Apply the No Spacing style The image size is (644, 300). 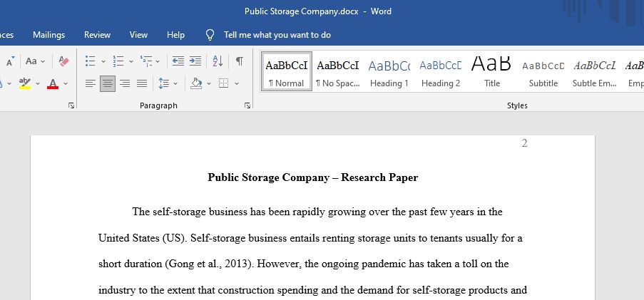click(338, 71)
